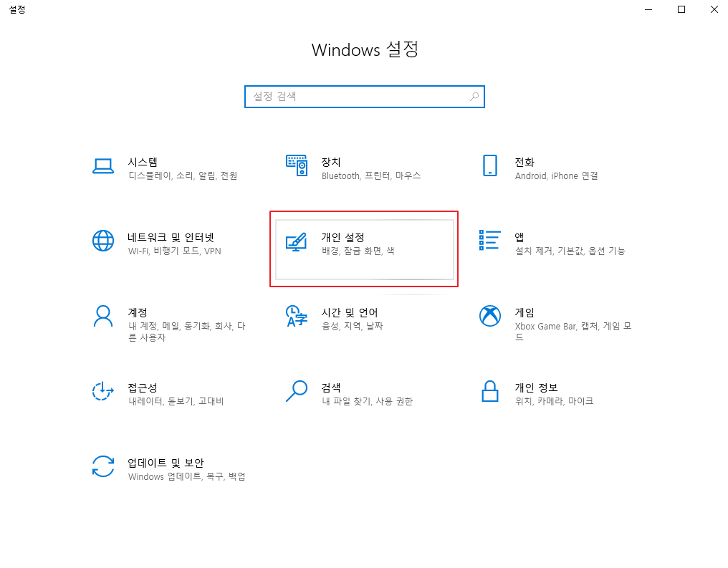The width and height of the screenshot is (728, 568).
Task: Click the 계정 title text
Action: click(x=138, y=312)
